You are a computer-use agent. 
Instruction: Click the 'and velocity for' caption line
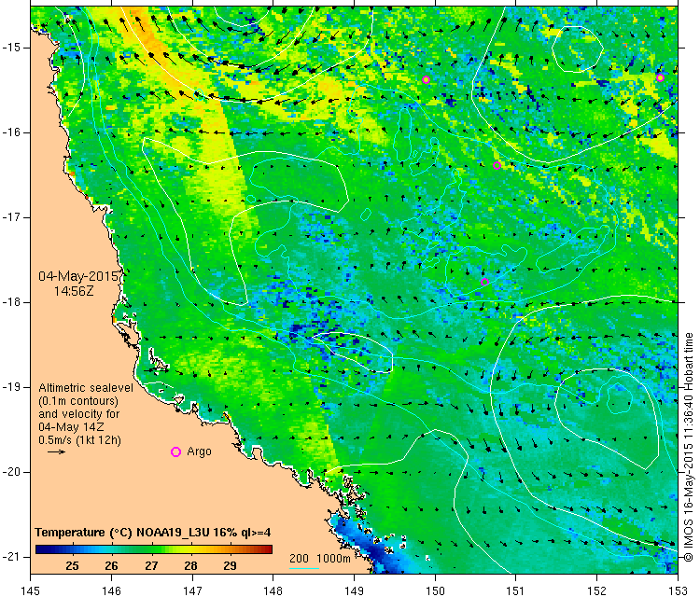tap(79, 413)
